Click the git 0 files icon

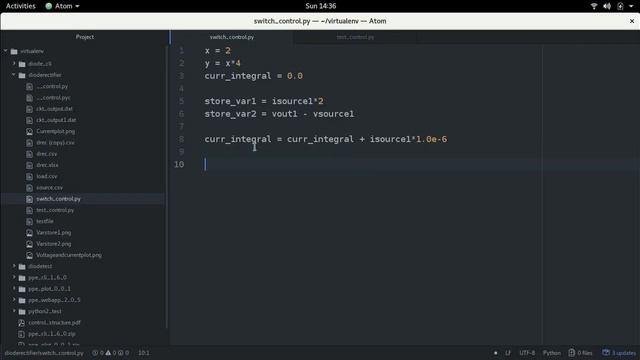click(571, 353)
